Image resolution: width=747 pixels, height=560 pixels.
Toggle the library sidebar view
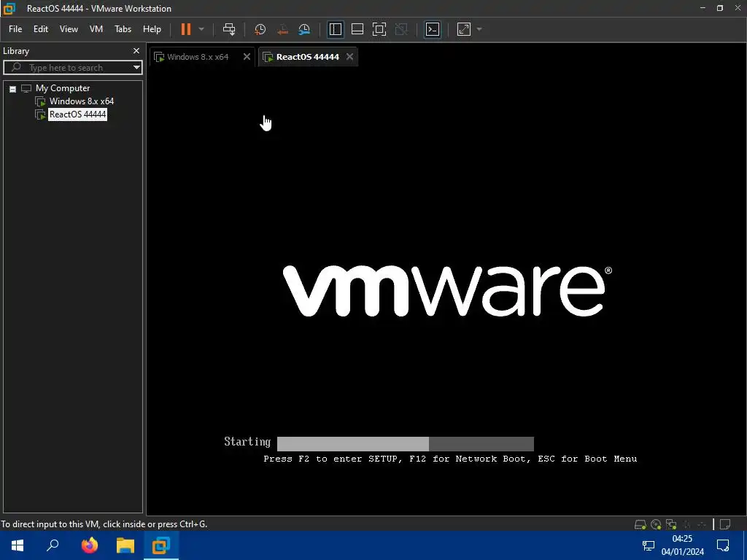coord(336,29)
